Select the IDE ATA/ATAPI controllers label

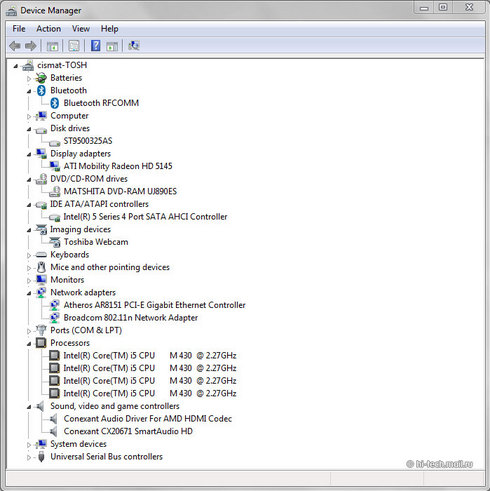pos(99,204)
